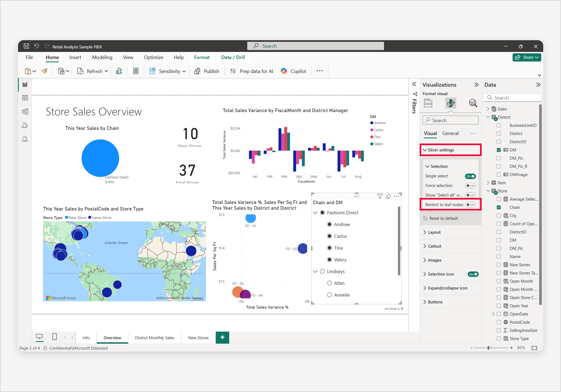Open the Analytics magnifier icon

(x=473, y=103)
